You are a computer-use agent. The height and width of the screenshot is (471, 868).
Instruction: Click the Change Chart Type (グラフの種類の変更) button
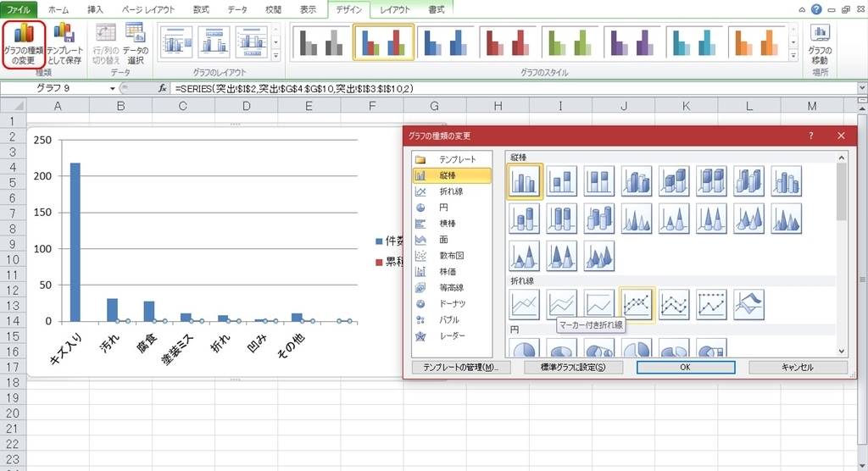pos(23,44)
